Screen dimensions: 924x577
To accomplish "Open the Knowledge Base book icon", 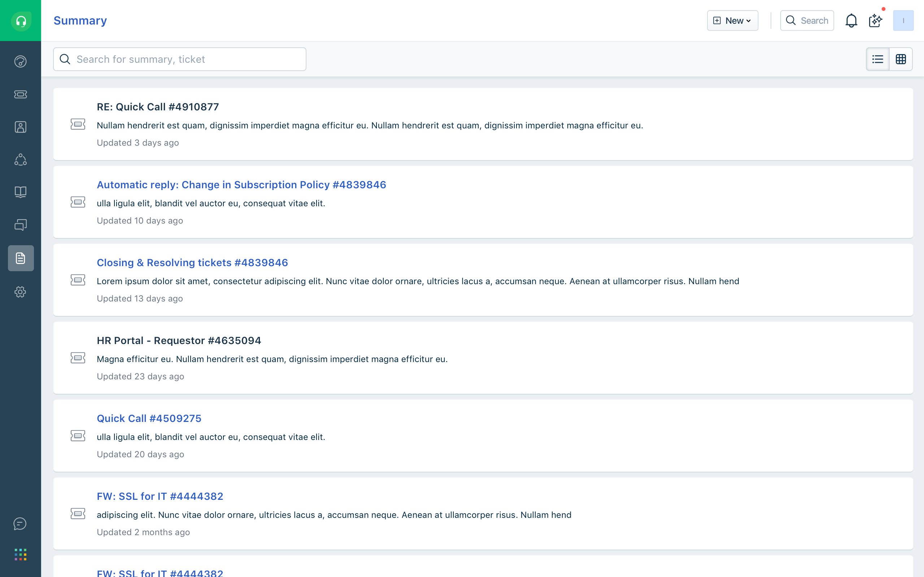I will 21,192.
